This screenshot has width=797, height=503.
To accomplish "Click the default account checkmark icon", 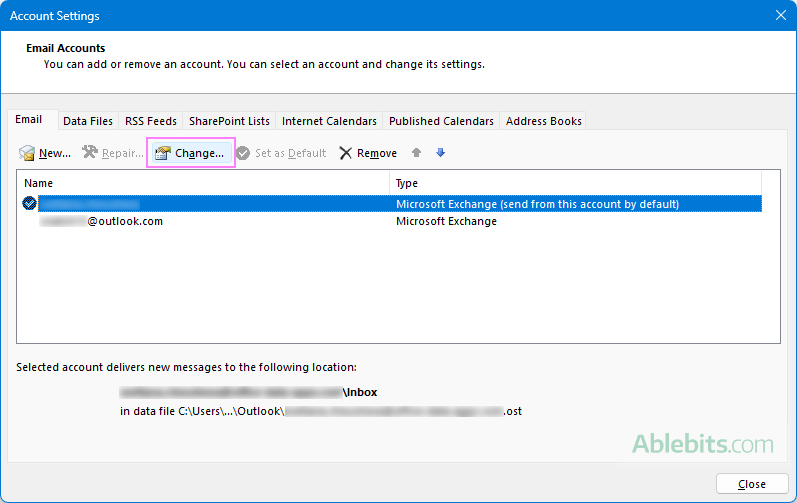I will pos(29,203).
